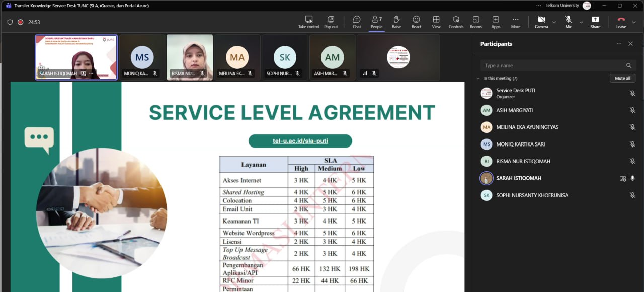This screenshot has width=644, height=292.
Task: Mic icon for ASIH MARGIYATI
Action: coord(632,110)
